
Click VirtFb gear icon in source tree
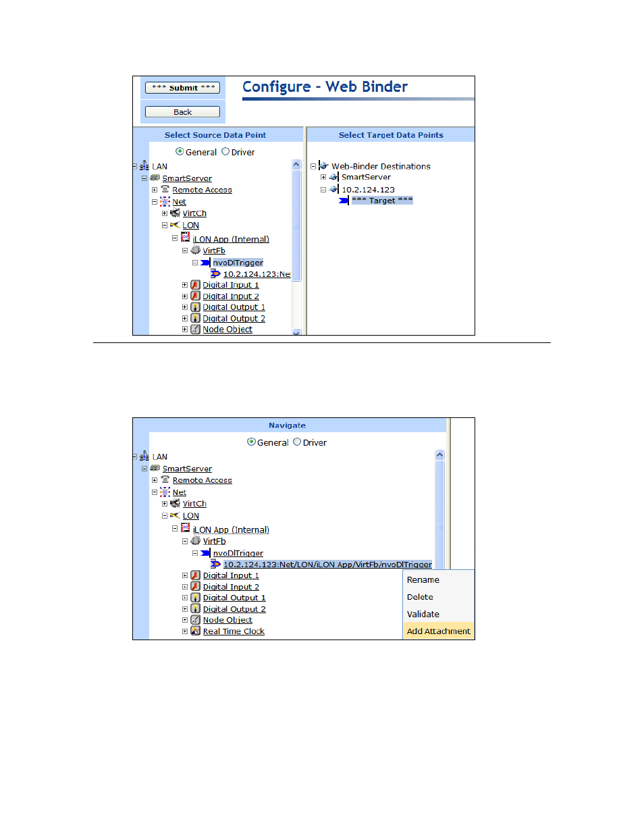pyautogui.click(x=195, y=251)
